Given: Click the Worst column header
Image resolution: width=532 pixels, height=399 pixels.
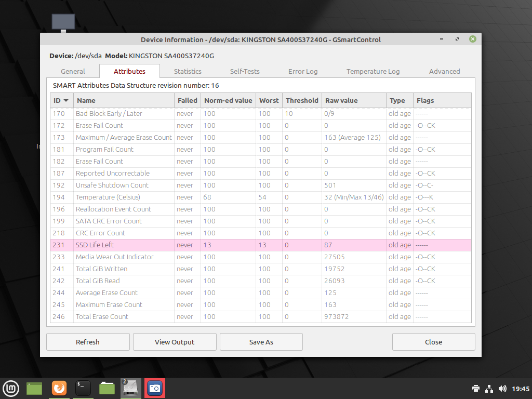Looking at the screenshot, I should pos(269,100).
